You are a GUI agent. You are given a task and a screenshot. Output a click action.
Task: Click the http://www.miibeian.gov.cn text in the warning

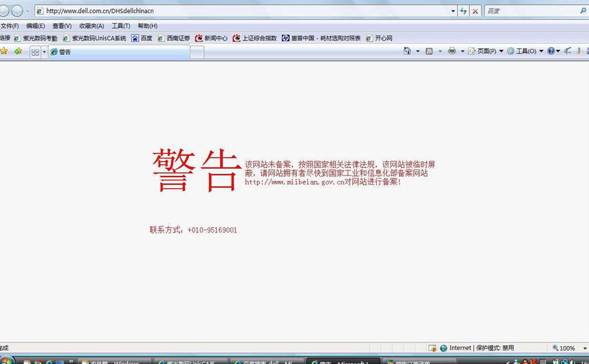tap(294, 182)
